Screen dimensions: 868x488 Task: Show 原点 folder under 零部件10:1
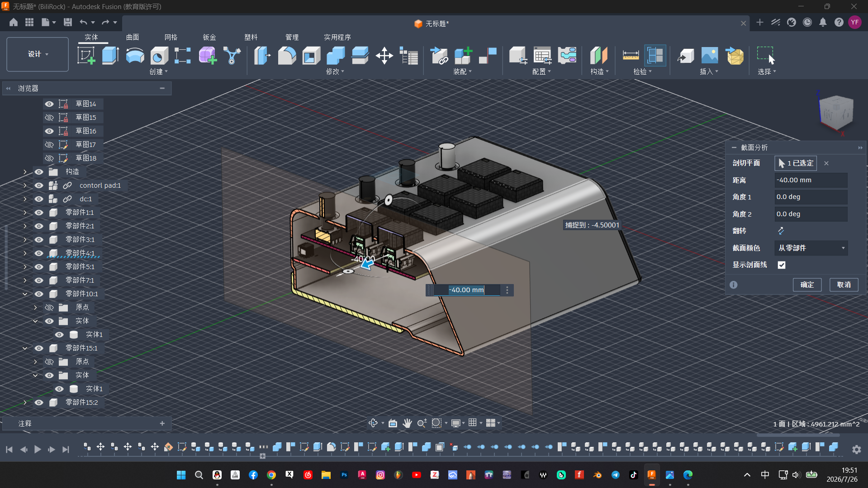49,308
